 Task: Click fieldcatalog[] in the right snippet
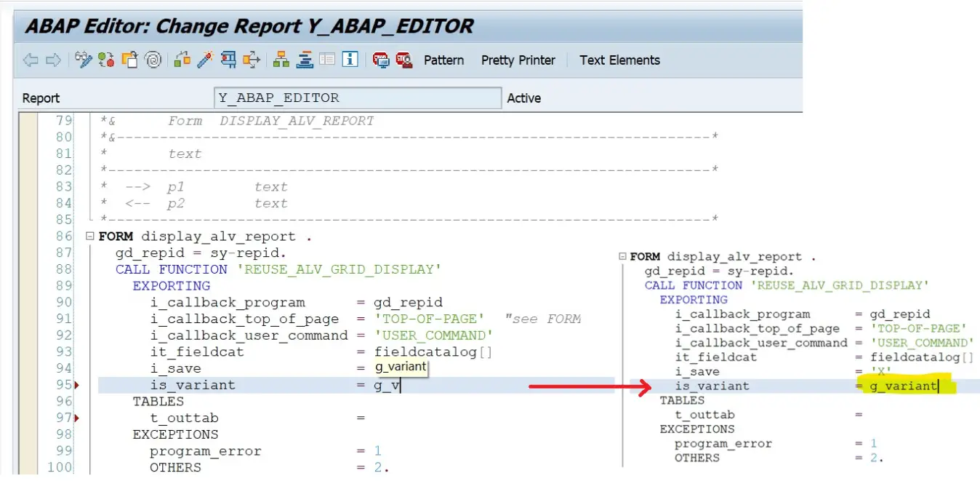coord(922,357)
